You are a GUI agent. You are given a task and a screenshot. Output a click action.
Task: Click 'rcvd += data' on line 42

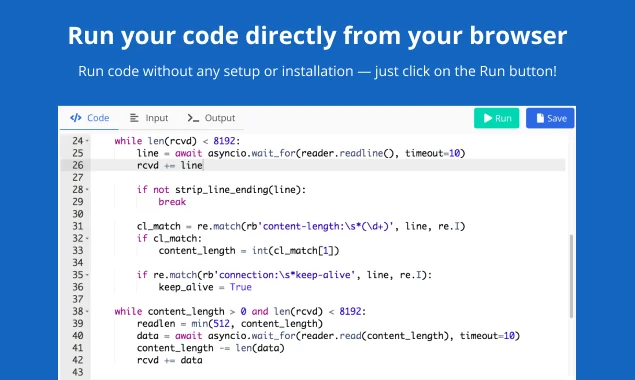tap(170, 360)
